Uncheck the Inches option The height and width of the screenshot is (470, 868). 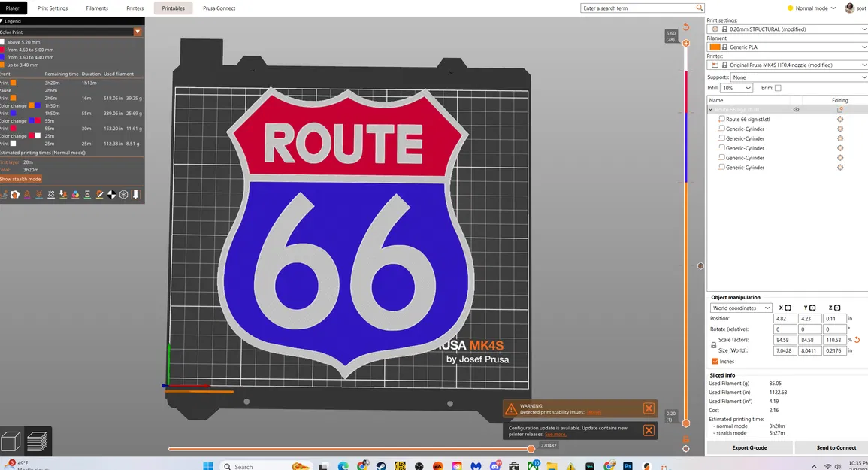click(715, 361)
